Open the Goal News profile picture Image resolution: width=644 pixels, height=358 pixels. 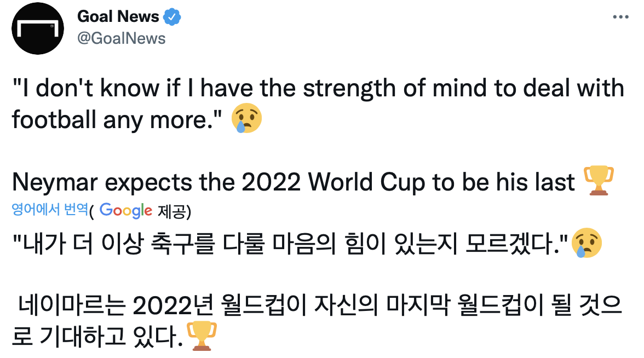pos(38,27)
